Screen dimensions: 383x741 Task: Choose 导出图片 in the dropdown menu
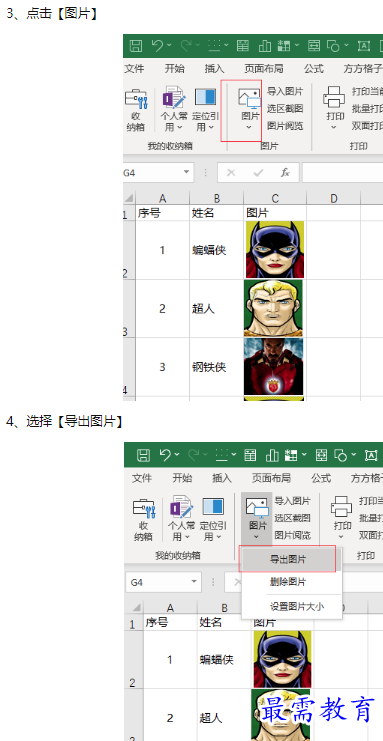tap(288, 559)
